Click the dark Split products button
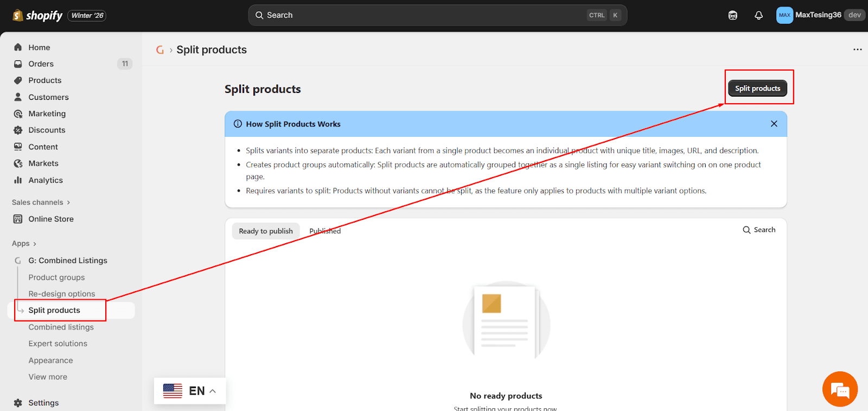Image resolution: width=868 pixels, height=411 pixels. (757, 88)
